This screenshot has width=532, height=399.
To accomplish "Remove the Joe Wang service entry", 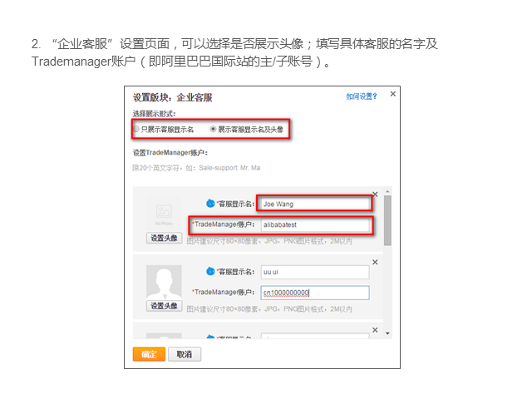I will pyautogui.click(x=375, y=194).
